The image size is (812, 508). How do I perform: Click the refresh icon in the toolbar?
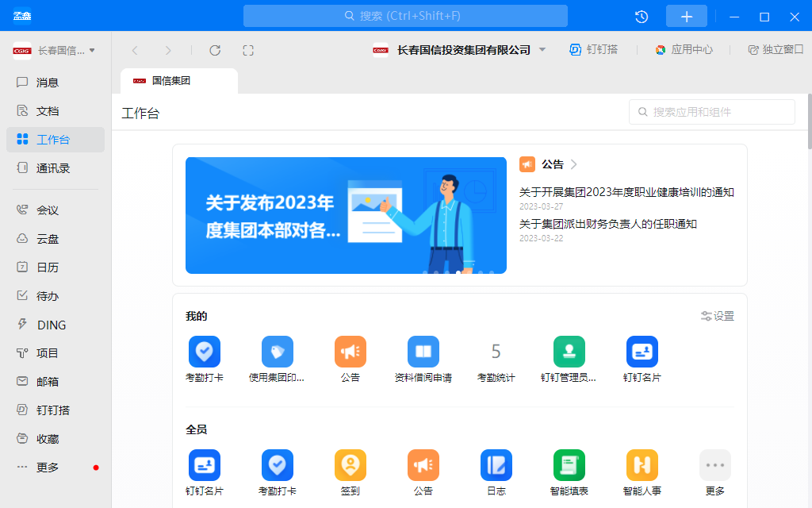pos(215,50)
